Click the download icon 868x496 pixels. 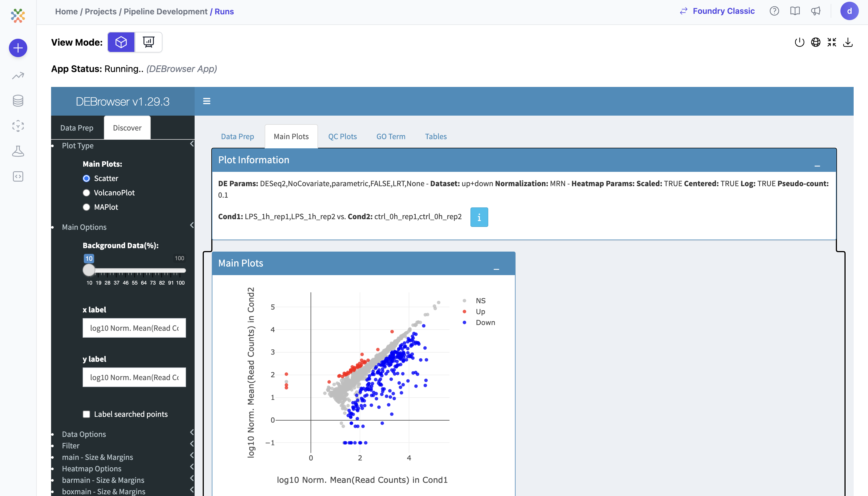tap(848, 42)
